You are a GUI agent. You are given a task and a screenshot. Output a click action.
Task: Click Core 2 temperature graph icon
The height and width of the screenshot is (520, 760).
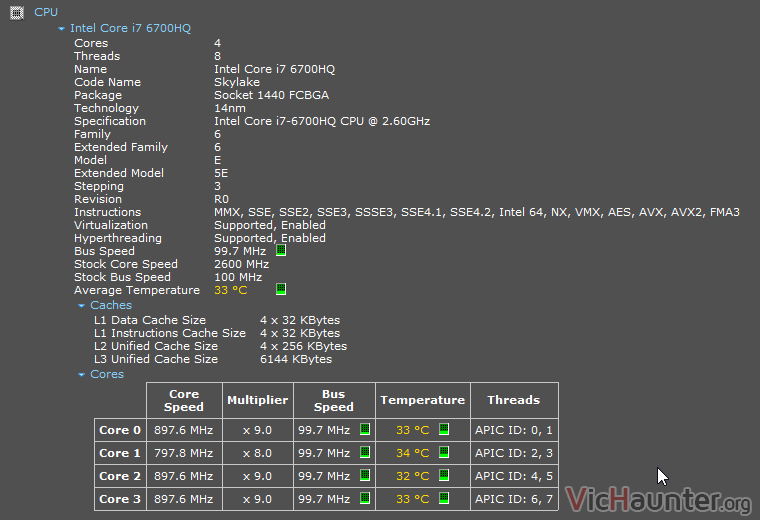tap(444, 475)
